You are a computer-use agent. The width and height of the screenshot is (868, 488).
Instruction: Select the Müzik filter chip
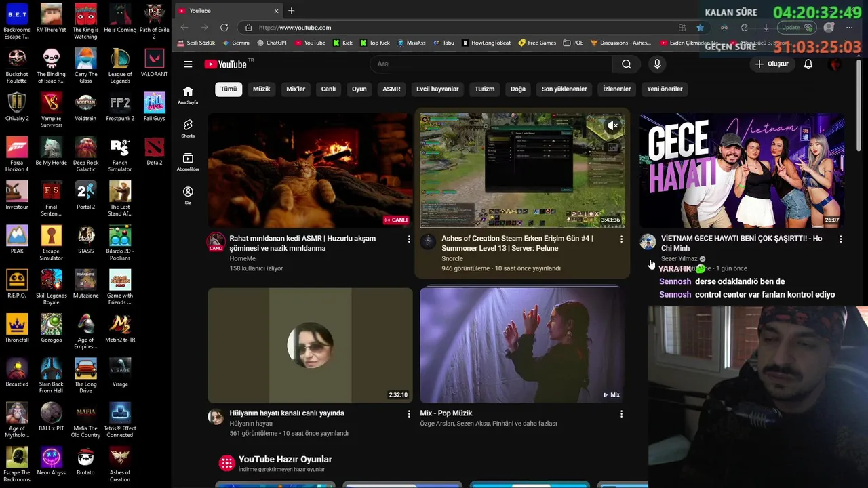click(261, 89)
